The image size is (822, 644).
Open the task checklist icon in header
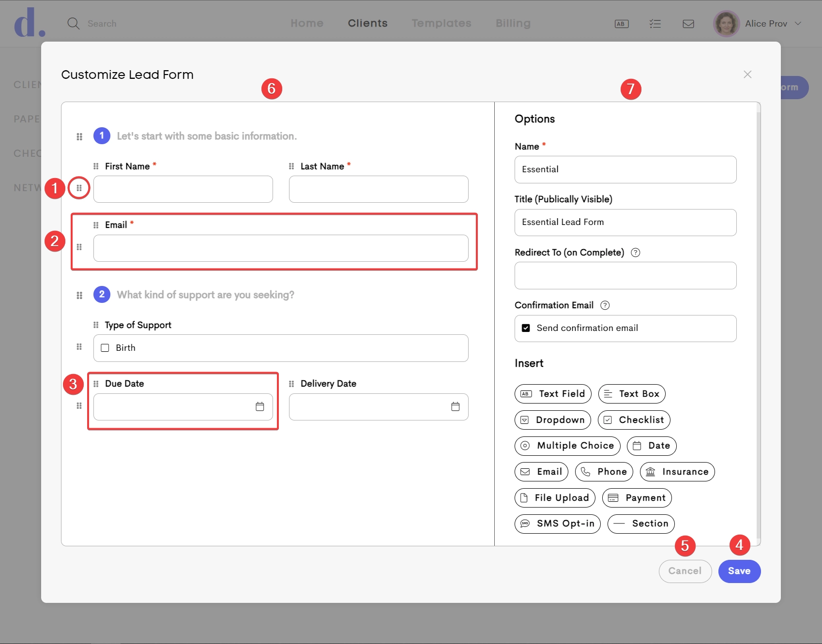point(655,24)
